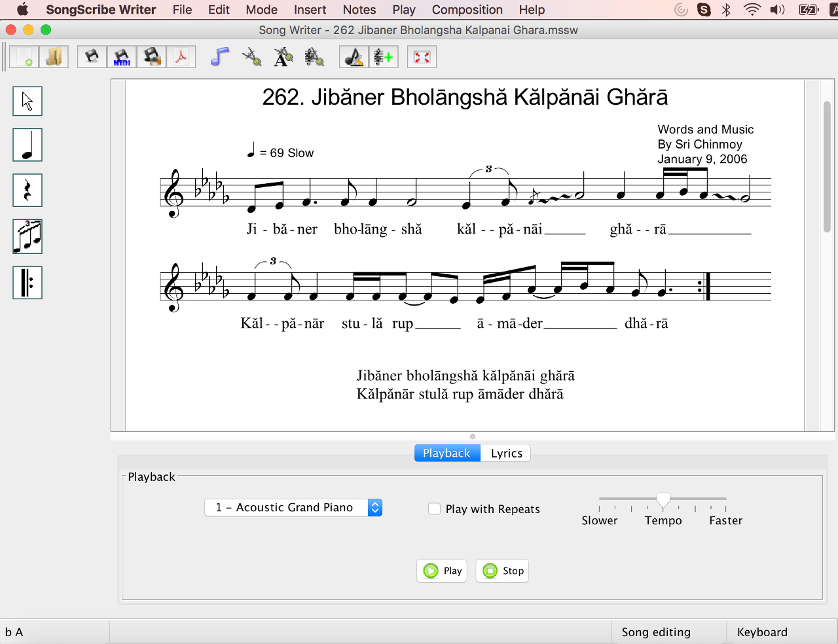The width and height of the screenshot is (838, 644).
Task: Open the volume control in menu bar
Action: pos(778,10)
